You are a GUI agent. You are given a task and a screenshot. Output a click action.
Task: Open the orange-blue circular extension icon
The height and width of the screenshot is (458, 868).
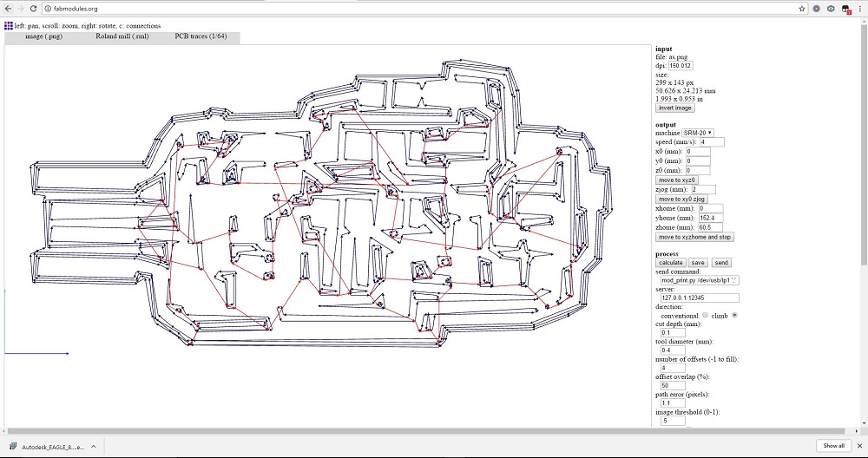click(817, 9)
